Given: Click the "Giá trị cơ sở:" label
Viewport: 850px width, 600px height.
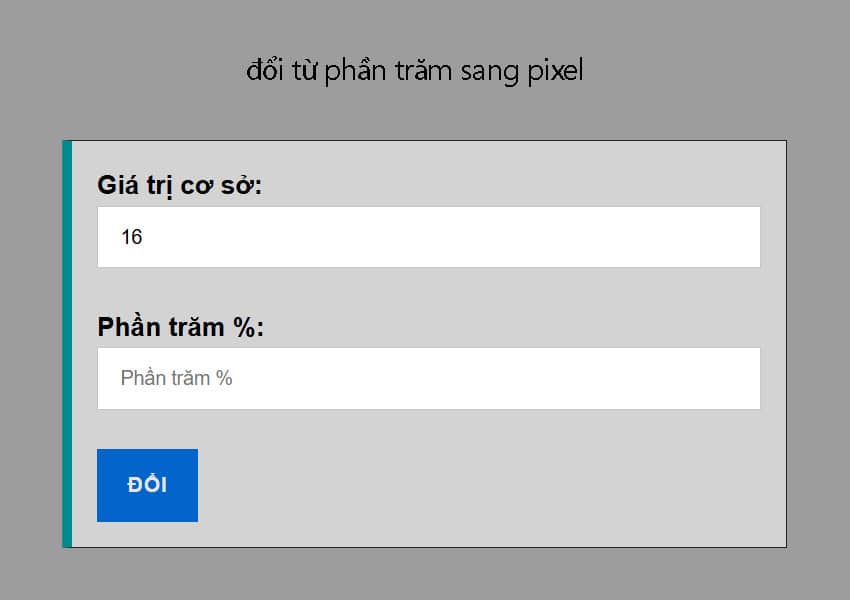Looking at the screenshot, I should tap(179, 185).
